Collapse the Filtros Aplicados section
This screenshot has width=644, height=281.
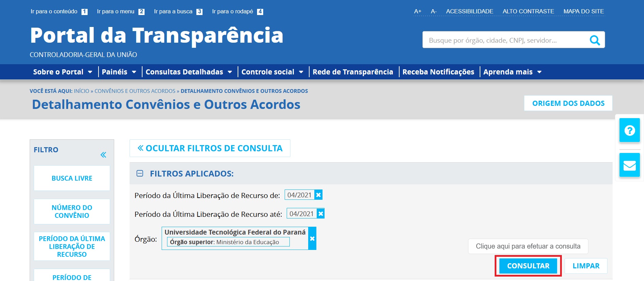[x=140, y=173]
